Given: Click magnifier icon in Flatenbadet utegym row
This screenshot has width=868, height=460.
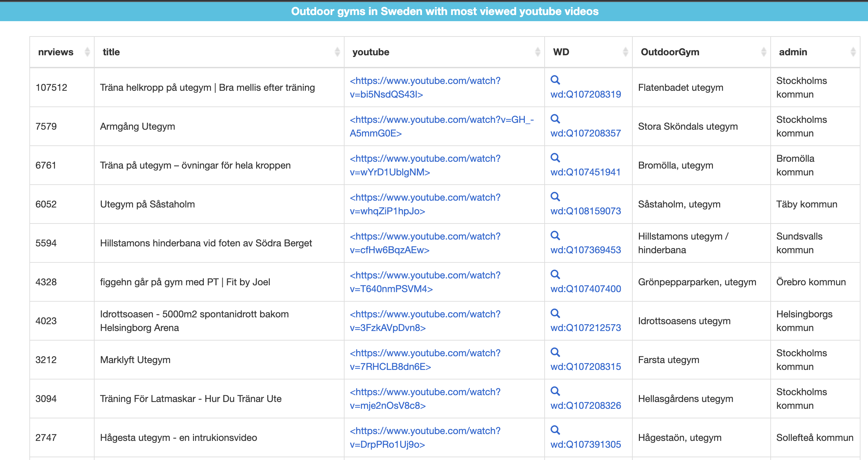Looking at the screenshot, I should point(555,80).
